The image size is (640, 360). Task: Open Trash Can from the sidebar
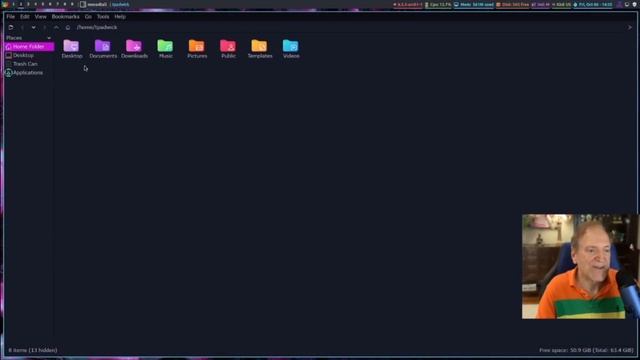coord(29,64)
